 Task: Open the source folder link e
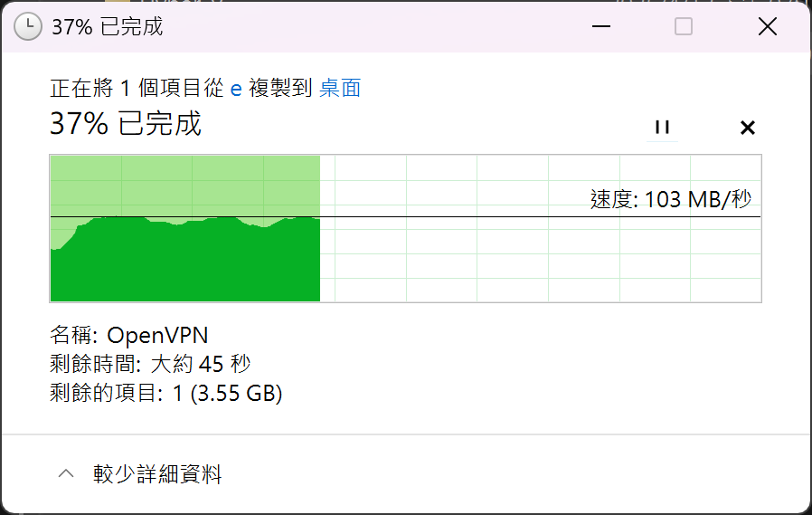(x=236, y=89)
